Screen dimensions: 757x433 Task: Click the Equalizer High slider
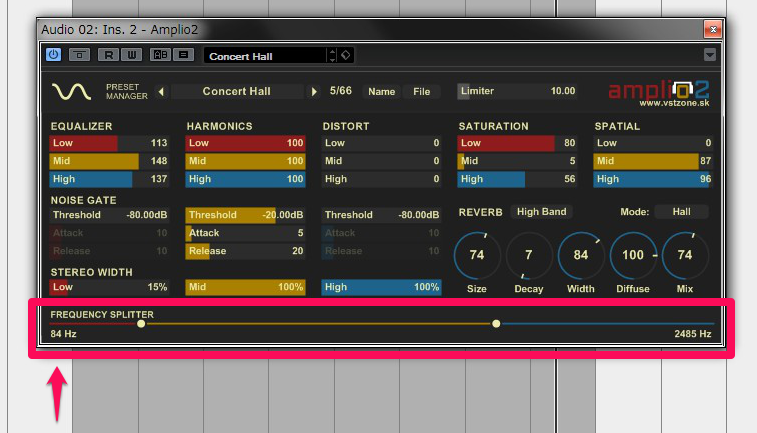click(109, 179)
